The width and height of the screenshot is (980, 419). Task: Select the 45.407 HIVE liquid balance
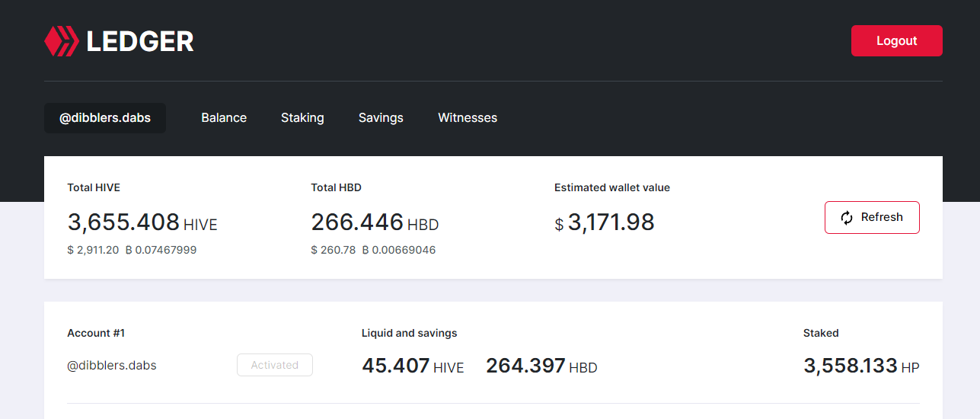413,366
